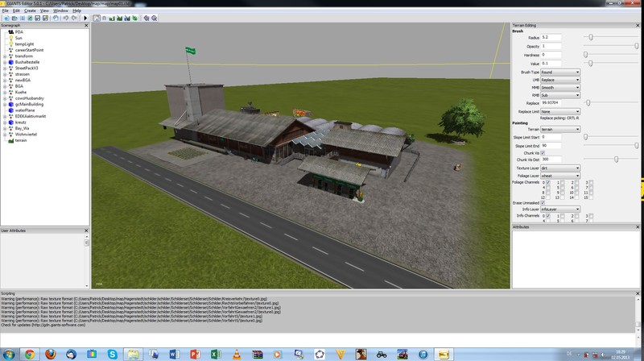Open the Replace Limit dropdown
Viewport: 644px width, 361px height.
[x=560, y=111]
